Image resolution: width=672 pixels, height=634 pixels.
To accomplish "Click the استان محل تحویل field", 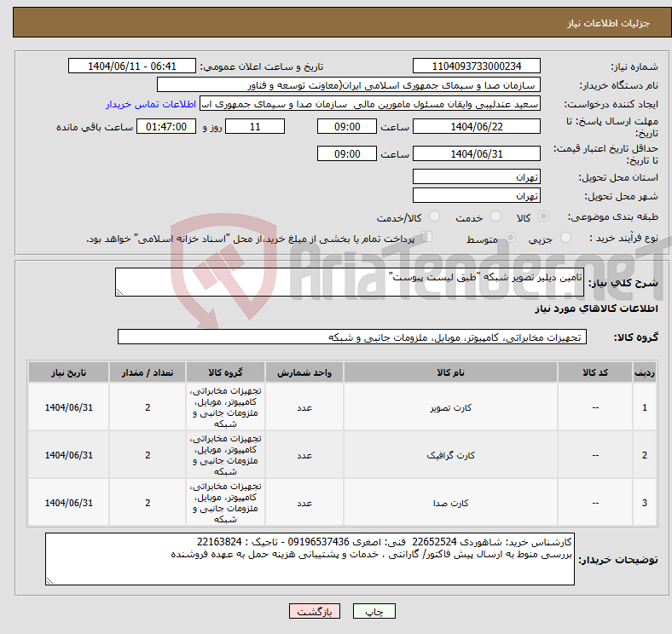I will [x=476, y=177].
